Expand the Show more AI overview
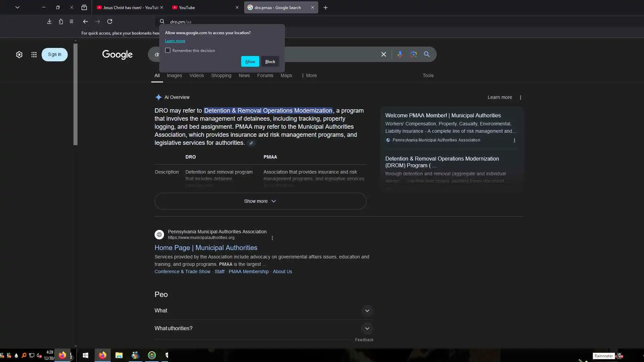Screen dimensions: 644x362 (x=260, y=201)
